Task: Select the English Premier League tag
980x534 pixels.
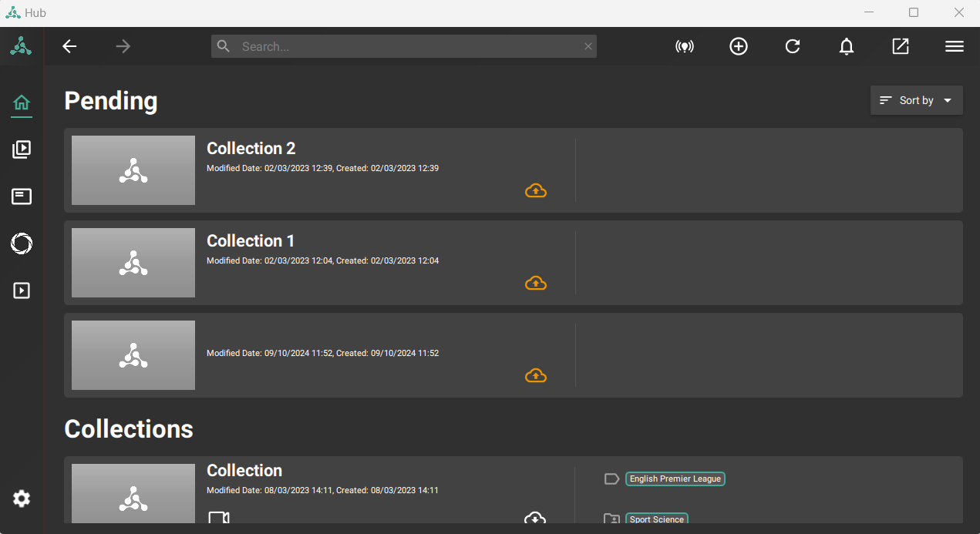Action: coord(675,479)
